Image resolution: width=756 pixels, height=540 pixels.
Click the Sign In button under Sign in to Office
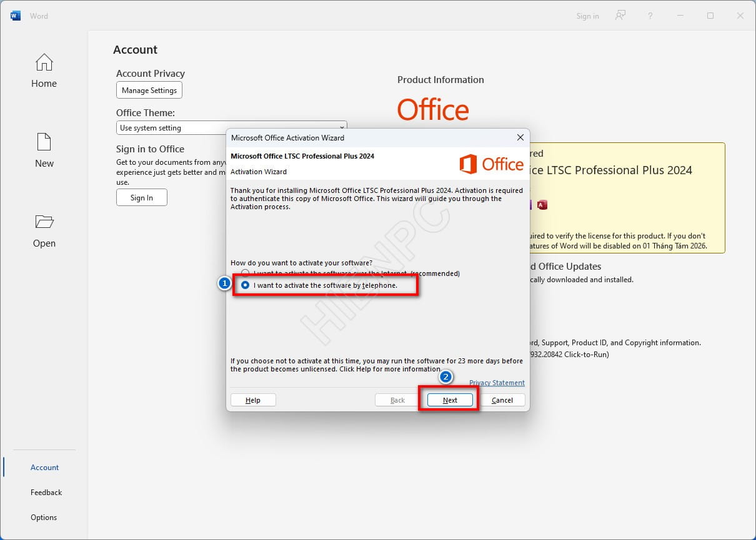pyautogui.click(x=142, y=197)
